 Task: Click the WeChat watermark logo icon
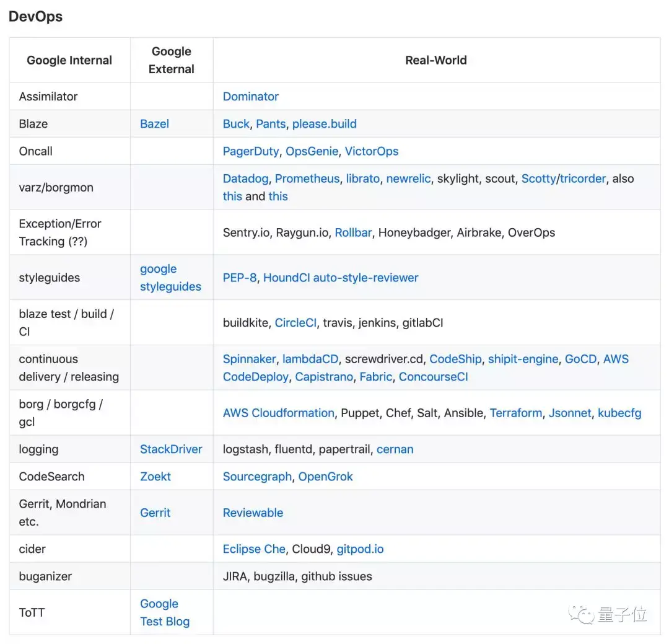[x=582, y=614]
